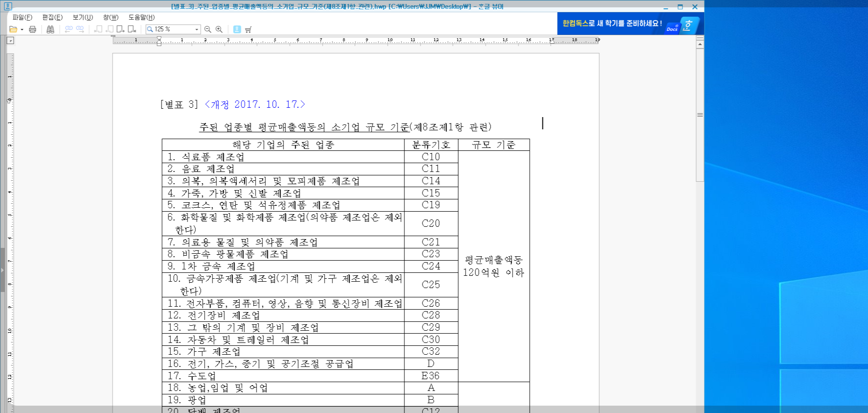Click the code cell 'C20'
The image size is (868, 413).
[431, 223]
